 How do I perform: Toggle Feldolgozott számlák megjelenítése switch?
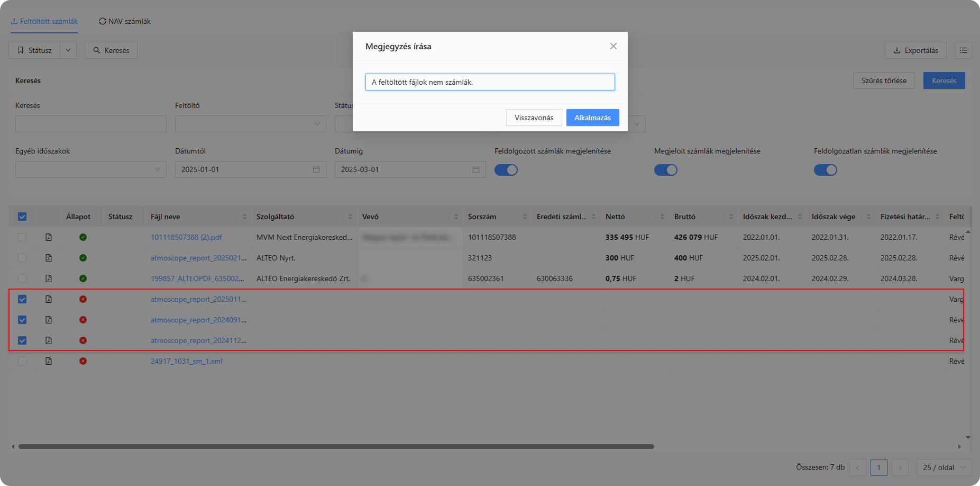(506, 170)
